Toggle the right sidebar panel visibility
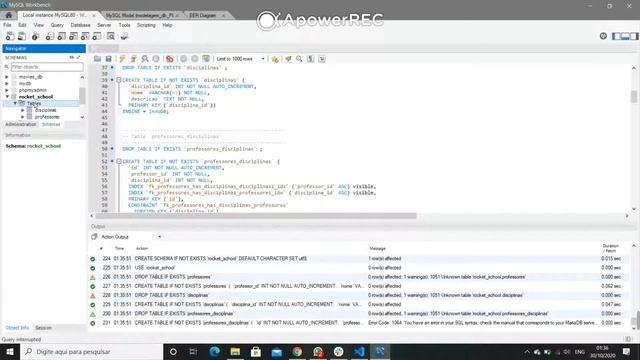Viewport: 640px width, 360px height. tap(634, 36)
